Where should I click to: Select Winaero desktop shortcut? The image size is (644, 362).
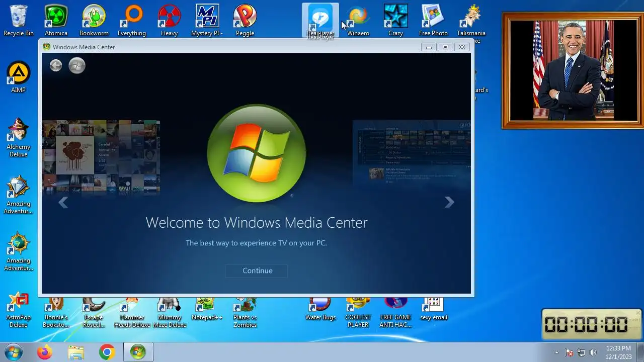pyautogui.click(x=358, y=21)
